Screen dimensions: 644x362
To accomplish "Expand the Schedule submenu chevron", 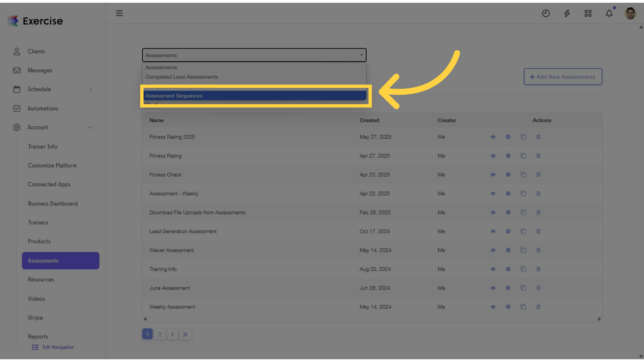I will coord(90,89).
